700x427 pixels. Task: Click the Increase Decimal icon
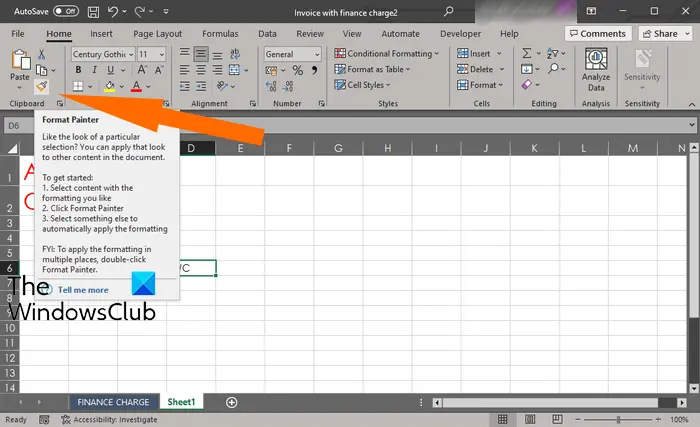[271, 86]
